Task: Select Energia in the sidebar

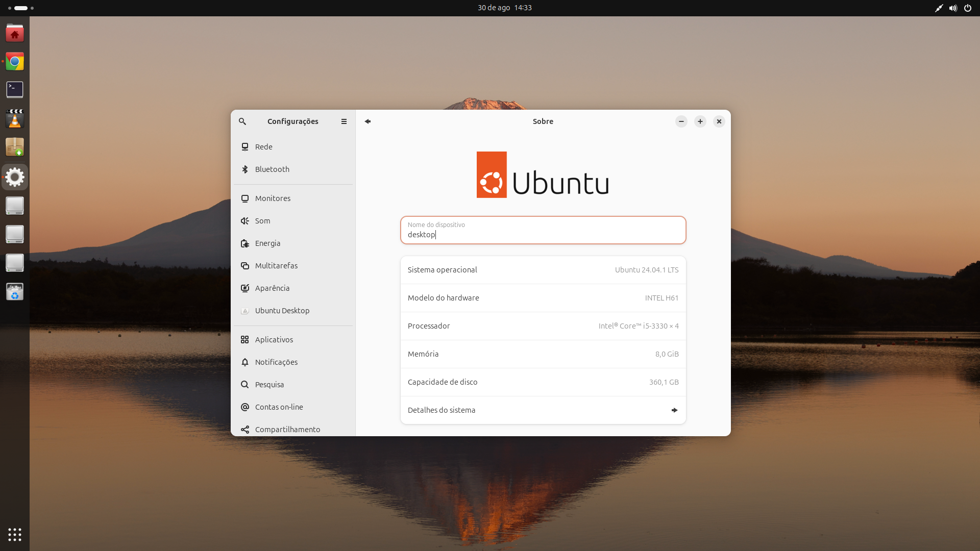Action: 293,243
